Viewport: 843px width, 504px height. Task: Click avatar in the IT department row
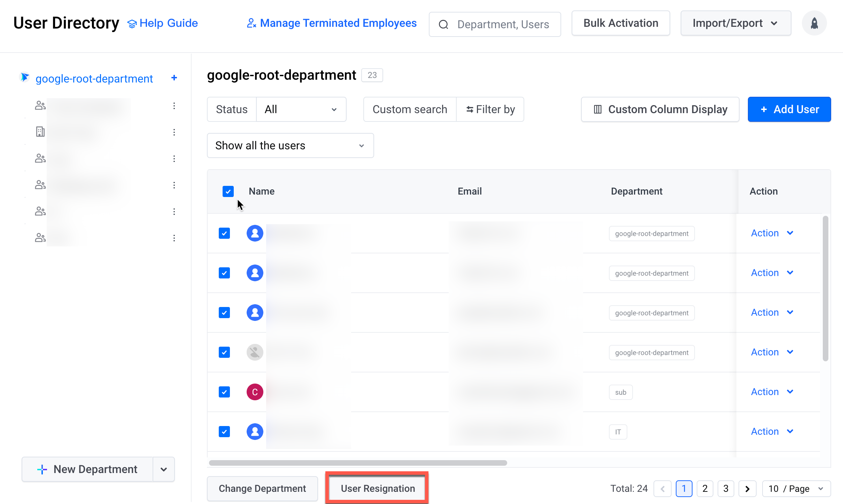255,432
